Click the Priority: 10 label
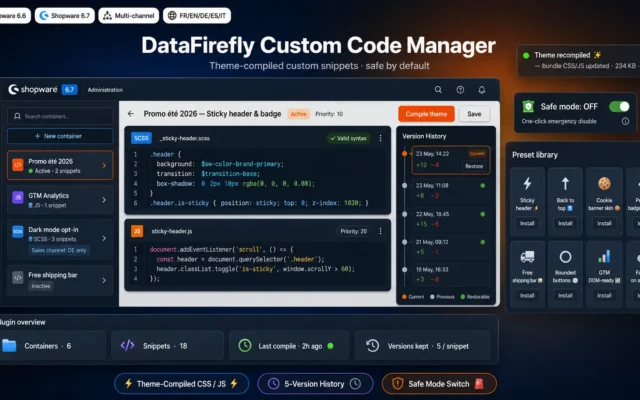The image size is (640, 400). click(329, 114)
